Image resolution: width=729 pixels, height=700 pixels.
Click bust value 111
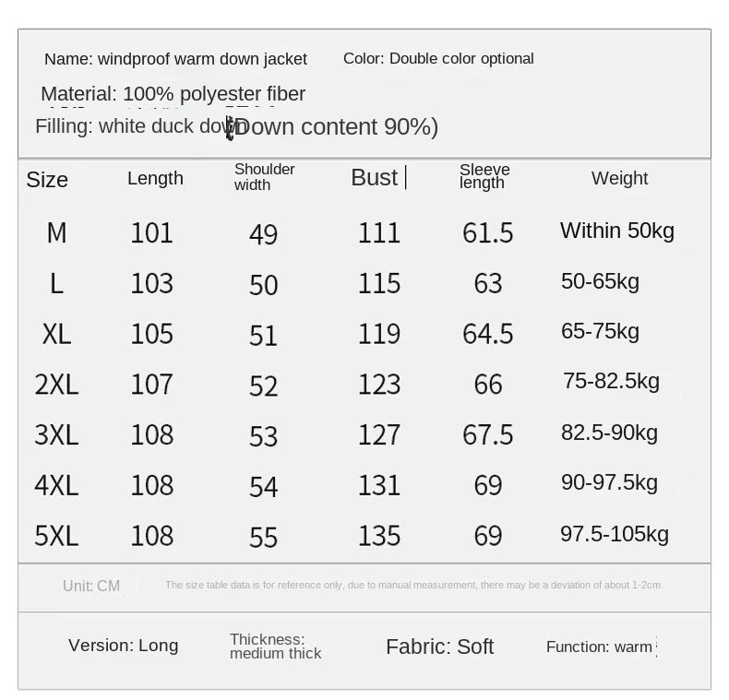[379, 232]
